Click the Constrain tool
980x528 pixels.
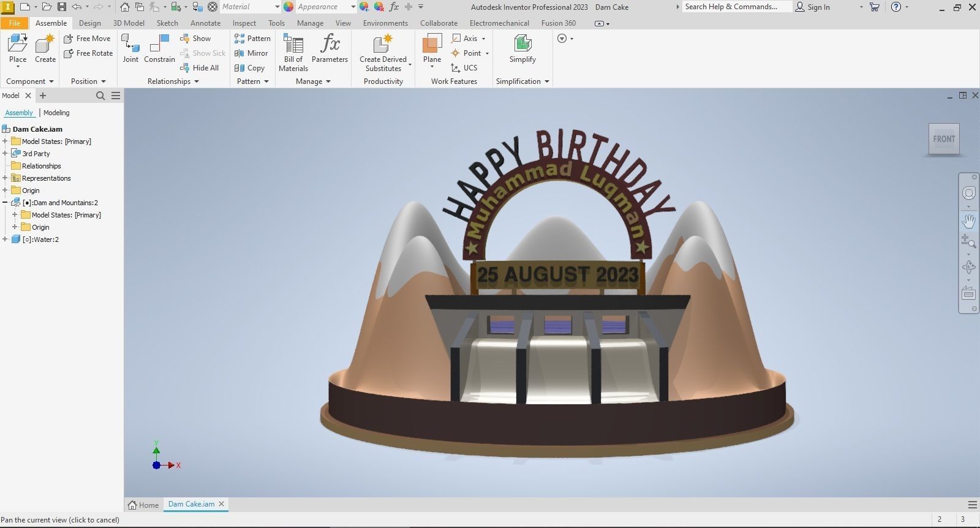[x=159, y=48]
